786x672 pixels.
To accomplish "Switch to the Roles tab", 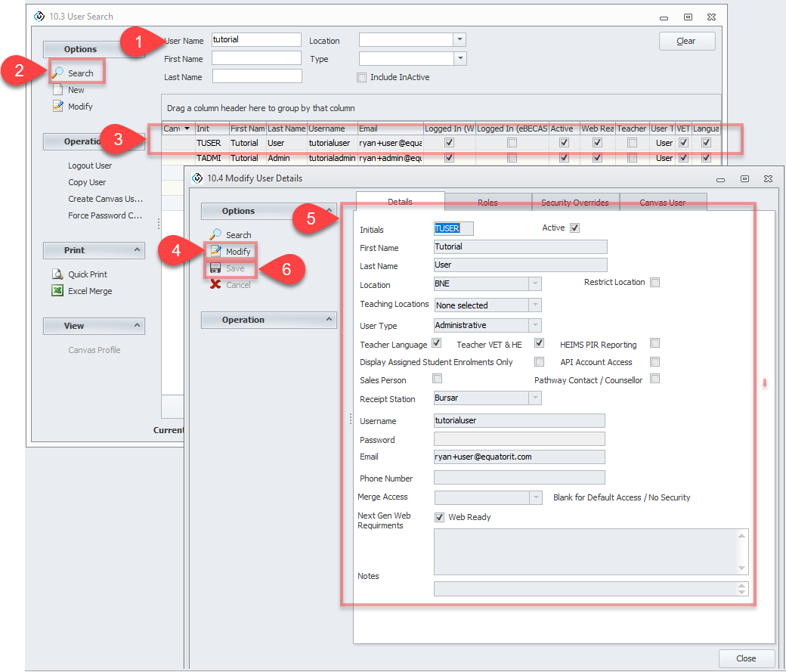I will pyautogui.click(x=487, y=203).
